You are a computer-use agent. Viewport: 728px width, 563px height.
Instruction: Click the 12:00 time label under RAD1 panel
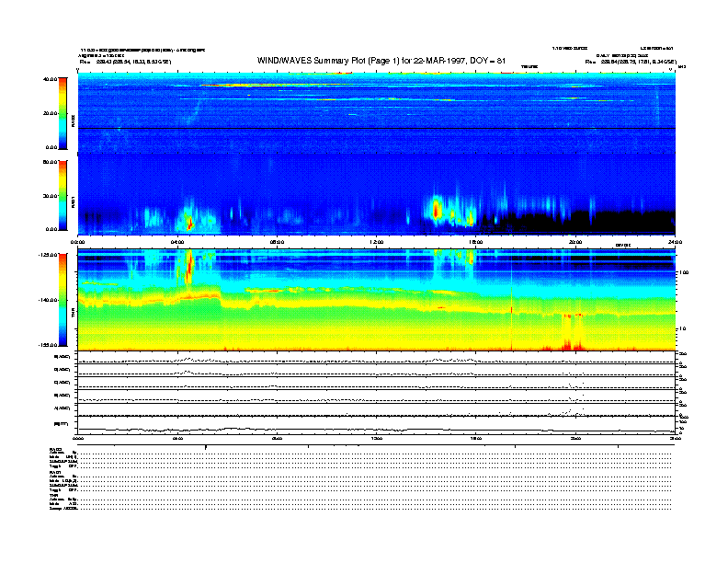tap(377, 242)
